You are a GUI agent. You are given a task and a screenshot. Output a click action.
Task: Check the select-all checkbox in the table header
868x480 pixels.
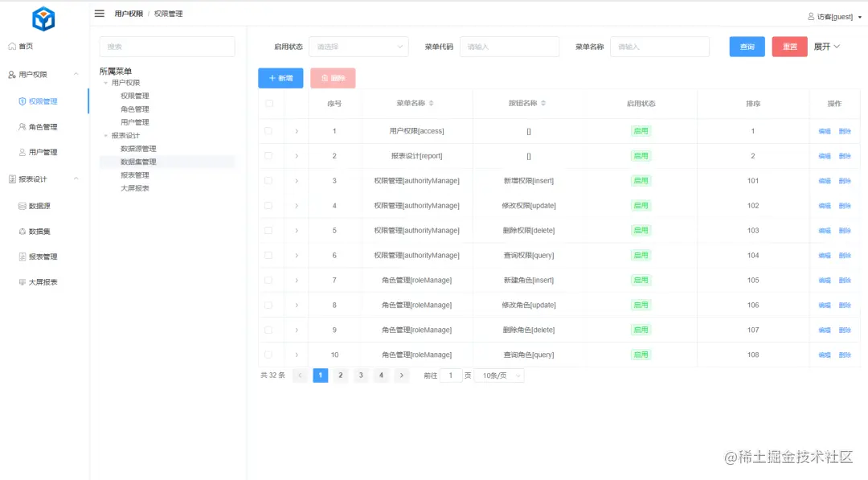(x=268, y=103)
